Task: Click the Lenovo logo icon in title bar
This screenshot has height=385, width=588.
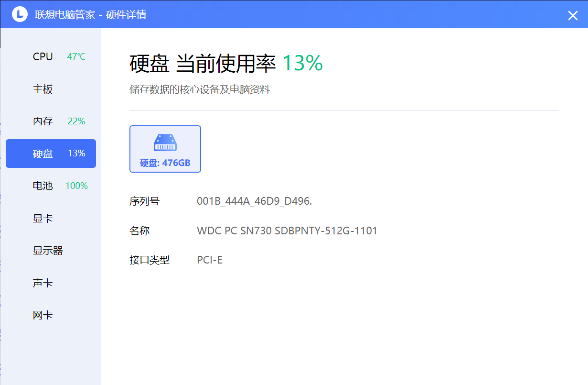Action: (x=20, y=14)
